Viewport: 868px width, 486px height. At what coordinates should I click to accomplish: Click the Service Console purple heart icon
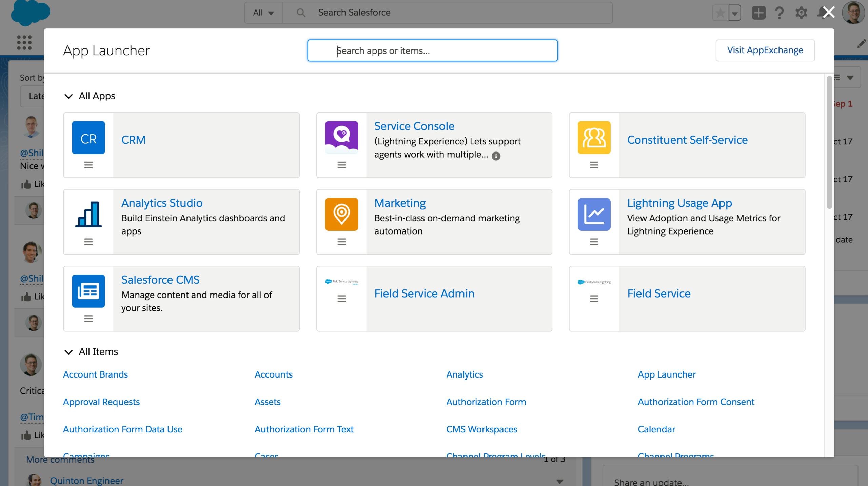[341, 138]
